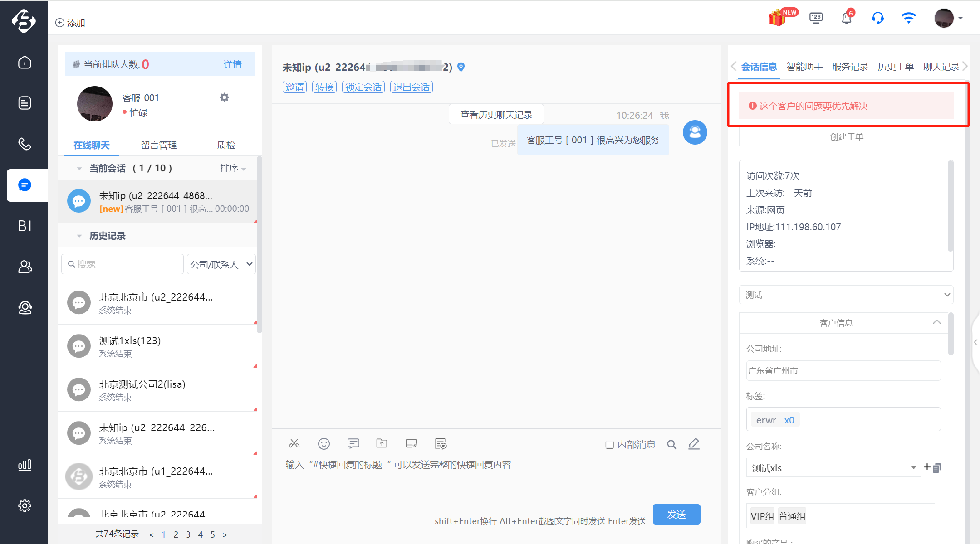
Task: Switch to the 留言管理 tab
Action: coord(159,145)
